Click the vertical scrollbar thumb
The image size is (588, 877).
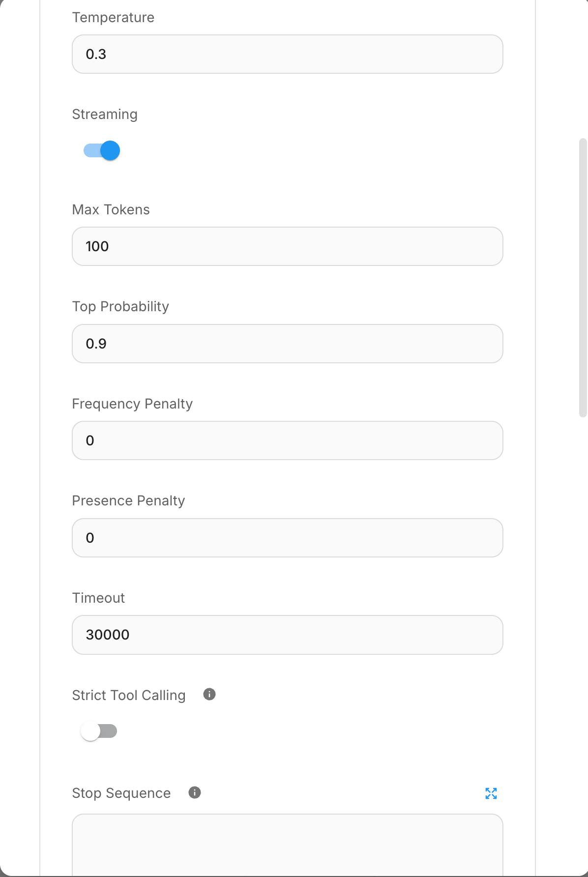pyautogui.click(x=583, y=278)
